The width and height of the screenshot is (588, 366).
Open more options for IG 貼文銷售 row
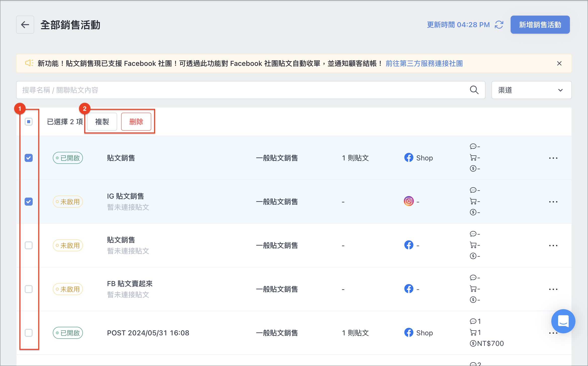[x=553, y=202]
